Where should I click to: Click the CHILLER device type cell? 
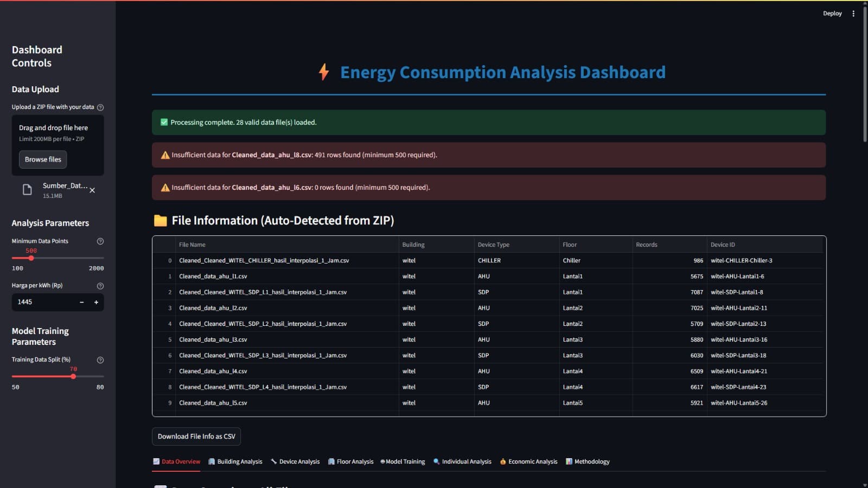(516, 261)
